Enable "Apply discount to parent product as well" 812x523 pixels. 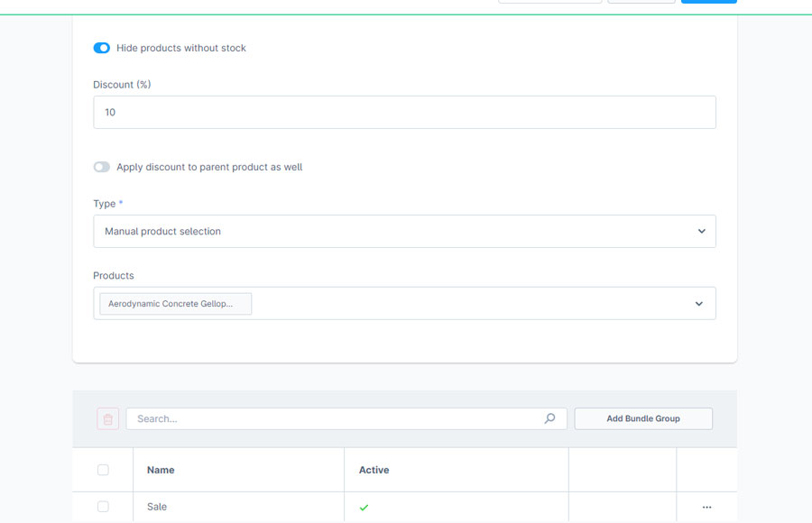[x=102, y=167]
